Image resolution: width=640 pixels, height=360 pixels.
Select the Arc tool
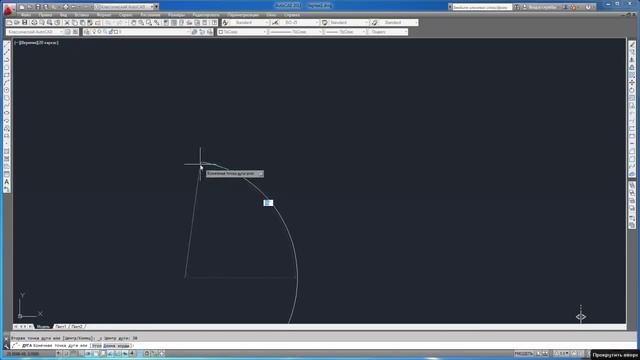[x=7, y=83]
